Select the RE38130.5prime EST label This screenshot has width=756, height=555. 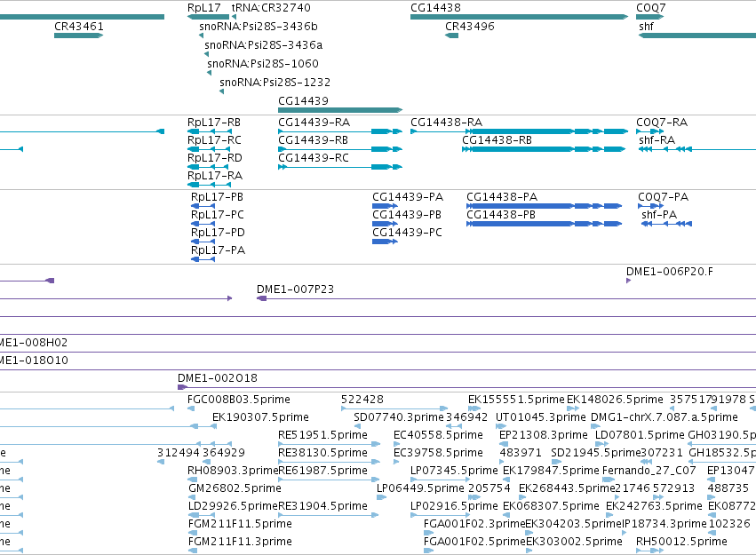point(323,454)
